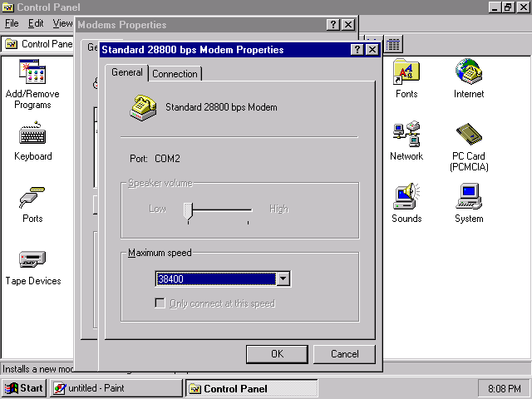Click the Standard 28800 bps Modem label
The image size is (532, 399).
click(x=221, y=107)
